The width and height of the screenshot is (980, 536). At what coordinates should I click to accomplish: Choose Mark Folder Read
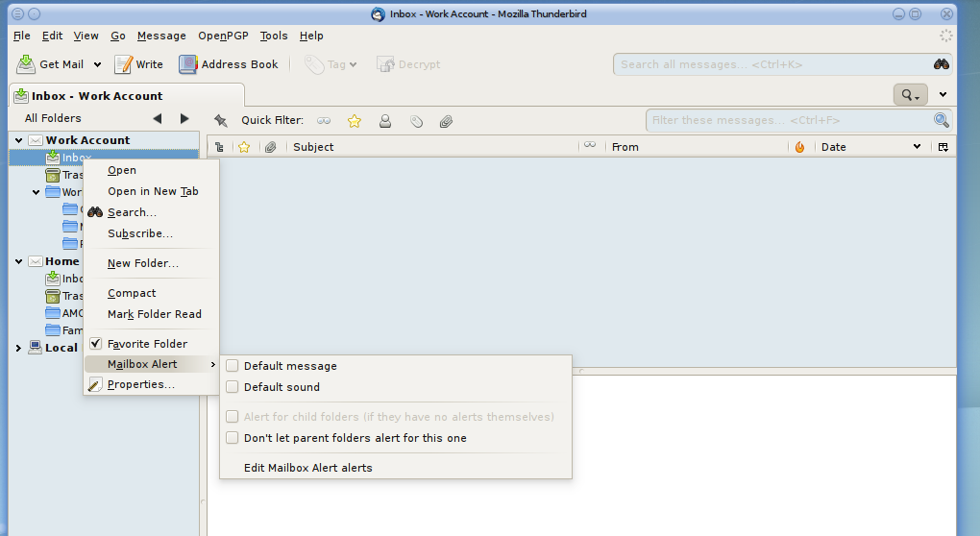point(151,314)
